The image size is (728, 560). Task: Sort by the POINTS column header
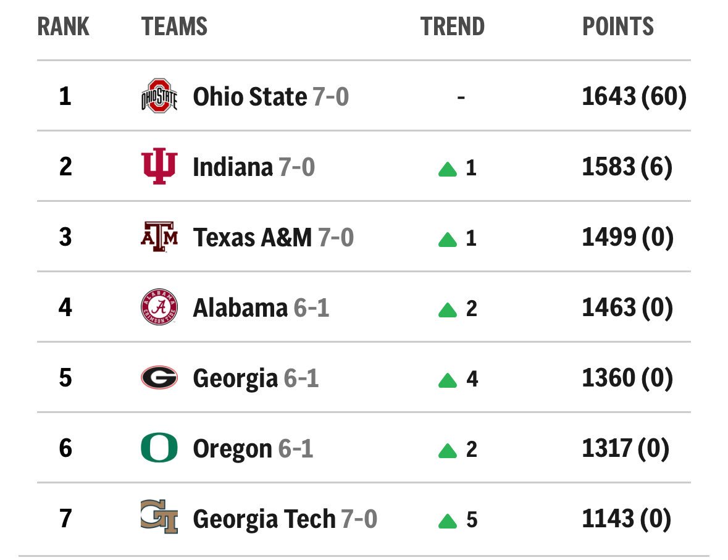[x=618, y=27]
